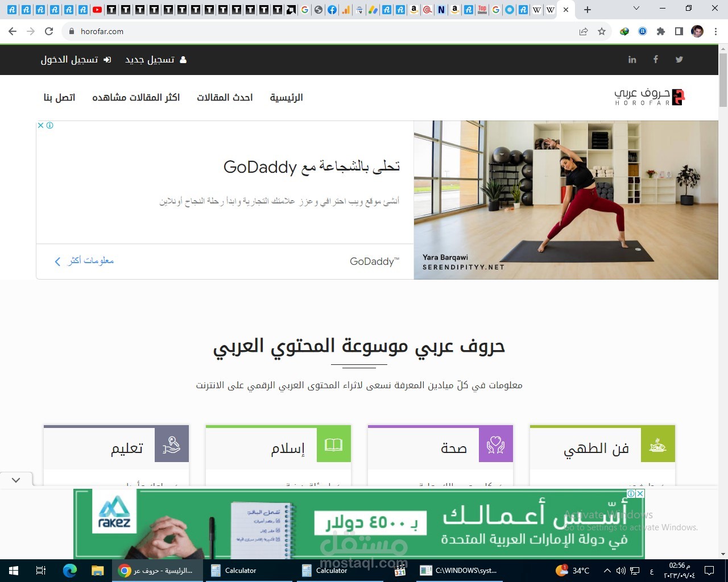Screen dimensions: 728x582
Task: Click the volume speaker tray icon
Action: [621, 571]
